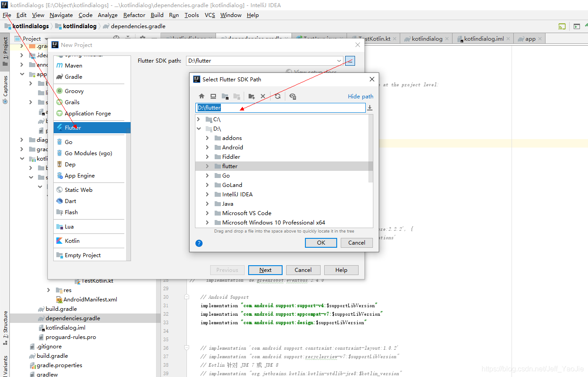Viewport: 588px width, 377px height.
Task: Expand the addons folder
Action: pos(207,138)
